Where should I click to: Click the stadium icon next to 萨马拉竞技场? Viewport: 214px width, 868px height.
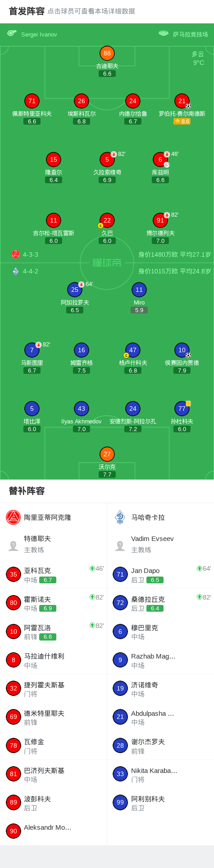coord(164,33)
